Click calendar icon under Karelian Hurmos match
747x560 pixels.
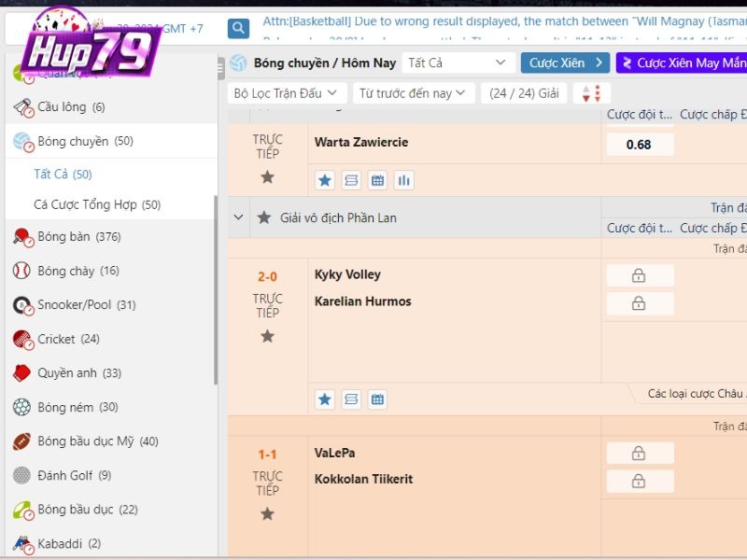pos(377,399)
